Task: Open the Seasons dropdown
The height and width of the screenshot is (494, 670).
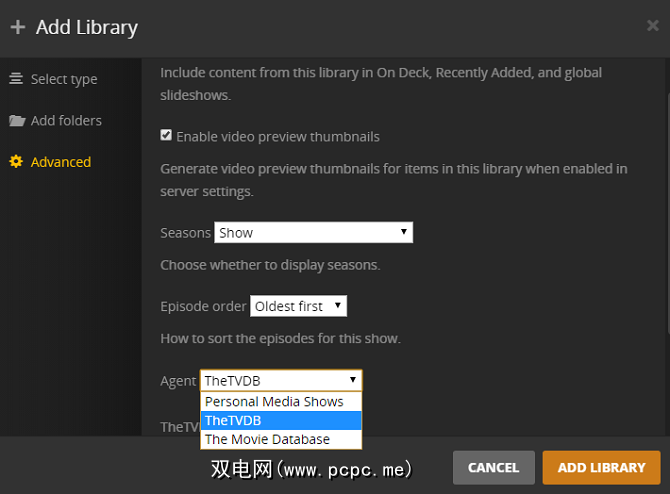Action: coord(313,233)
